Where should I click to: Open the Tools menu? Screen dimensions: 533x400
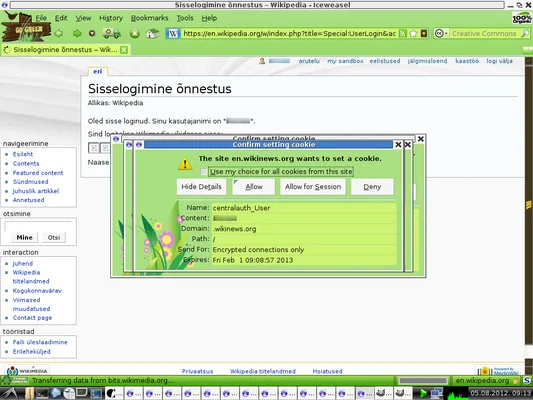185,18
